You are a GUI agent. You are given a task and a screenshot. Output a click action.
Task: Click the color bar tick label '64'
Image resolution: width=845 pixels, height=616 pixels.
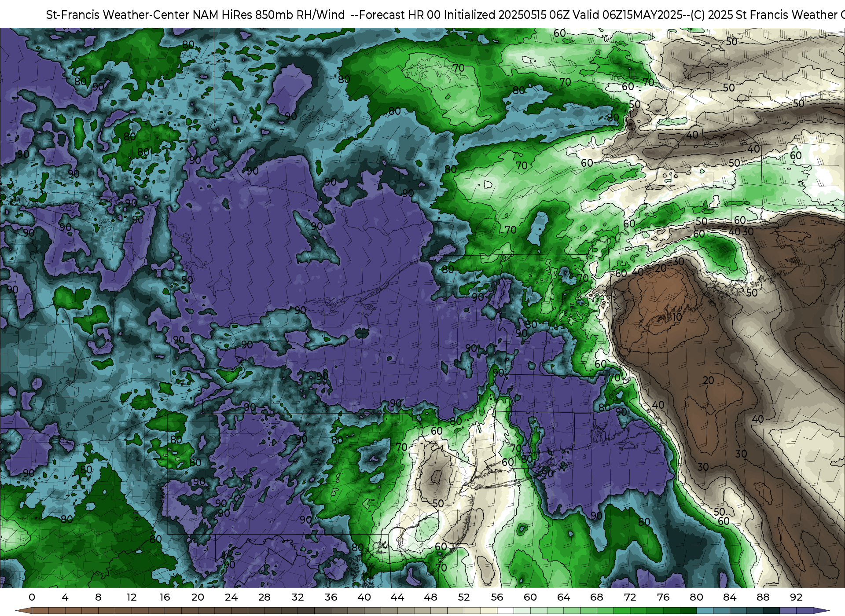[563, 597]
